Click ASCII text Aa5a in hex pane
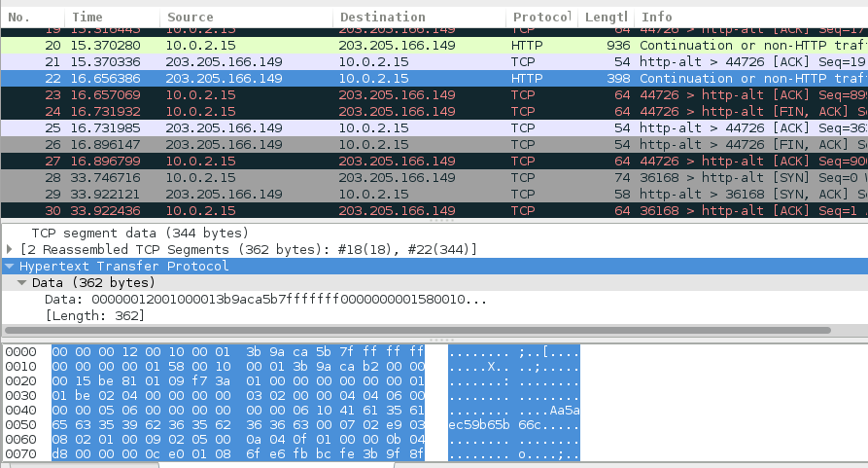 (x=565, y=411)
